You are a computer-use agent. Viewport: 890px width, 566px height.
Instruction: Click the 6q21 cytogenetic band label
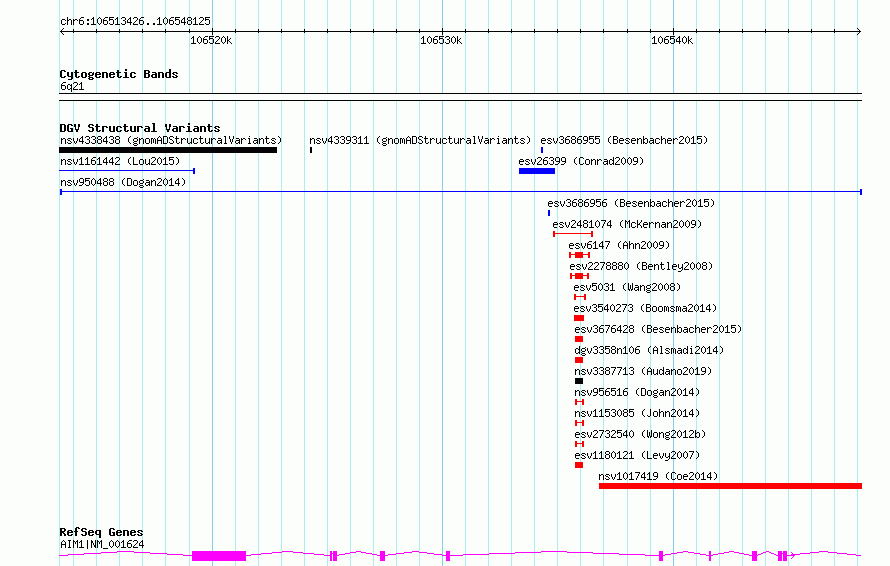pyautogui.click(x=72, y=86)
